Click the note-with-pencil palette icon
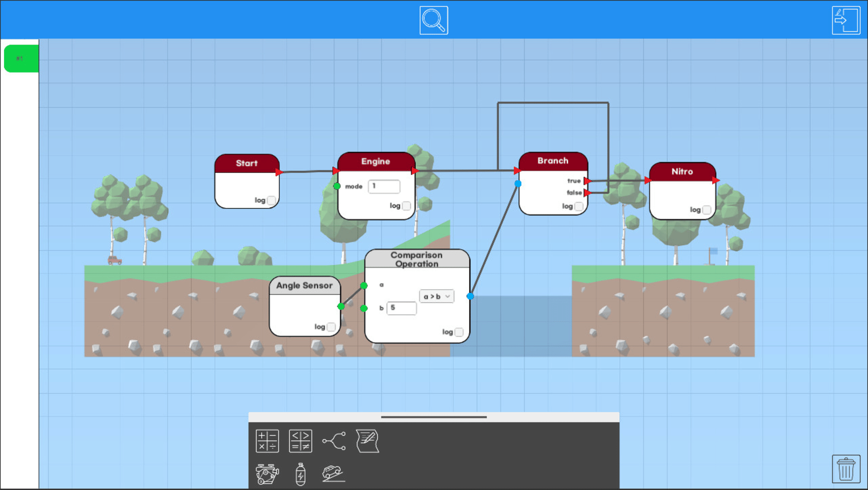The height and width of the screenshot is (490, 868). click(x=367, y=441)
